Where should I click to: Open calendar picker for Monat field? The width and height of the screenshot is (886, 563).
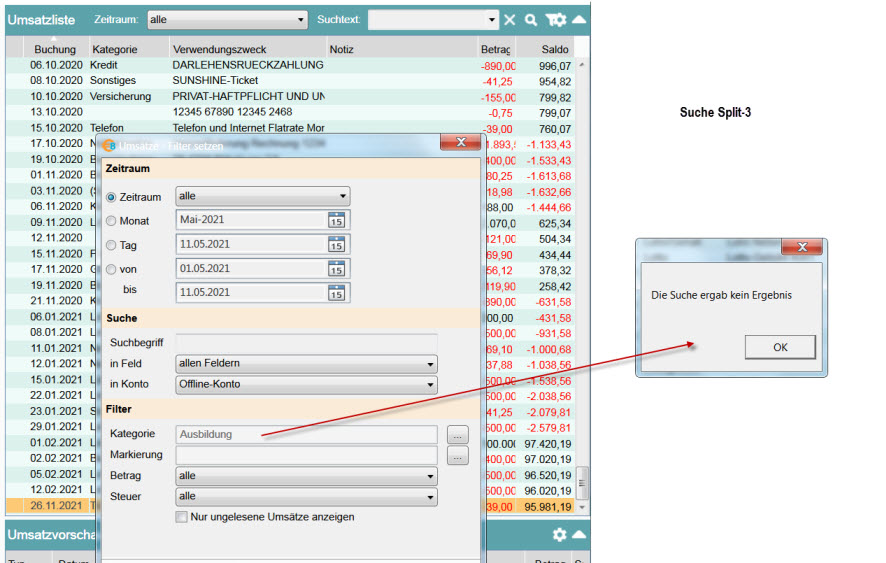click(x=337, y=220)
